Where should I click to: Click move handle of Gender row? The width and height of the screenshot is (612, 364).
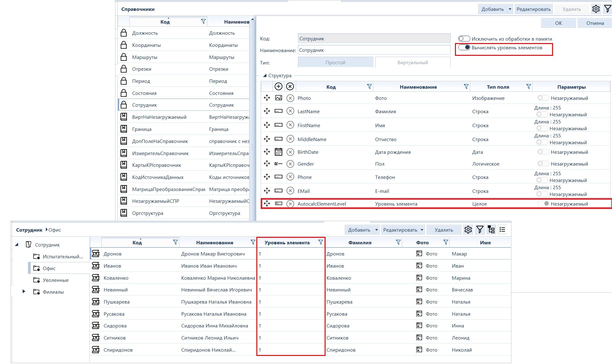point(267,163)
